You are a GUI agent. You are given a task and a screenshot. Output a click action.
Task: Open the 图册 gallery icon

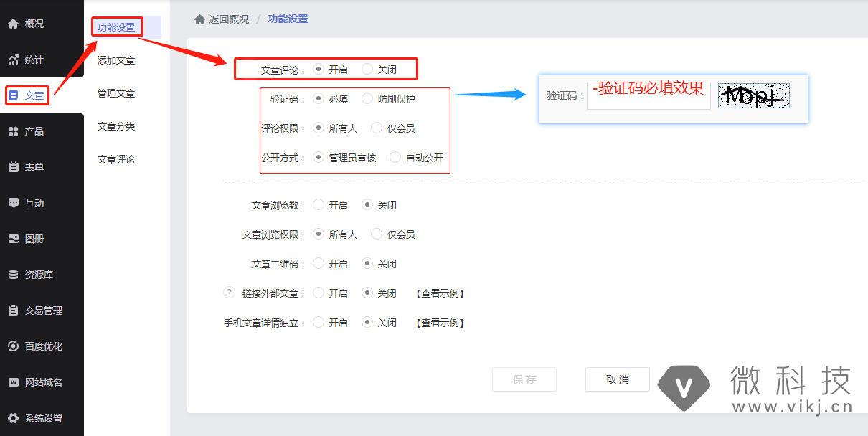click(13, 239)
